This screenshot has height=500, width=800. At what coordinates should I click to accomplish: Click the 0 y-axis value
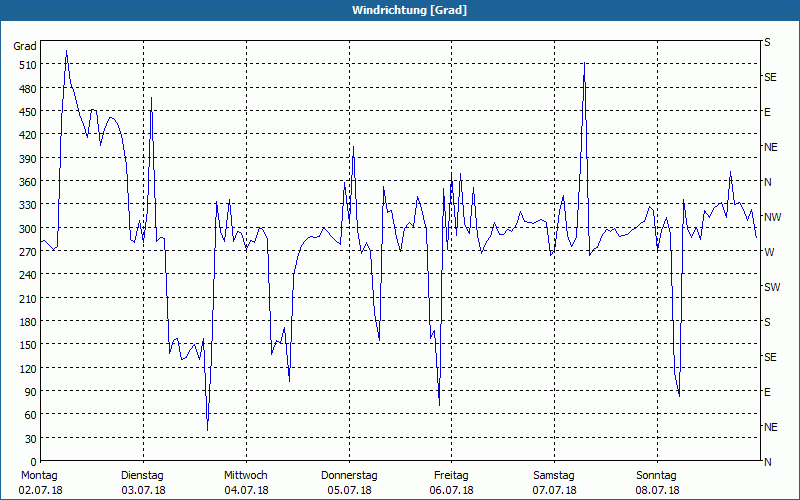click(34, 462)
